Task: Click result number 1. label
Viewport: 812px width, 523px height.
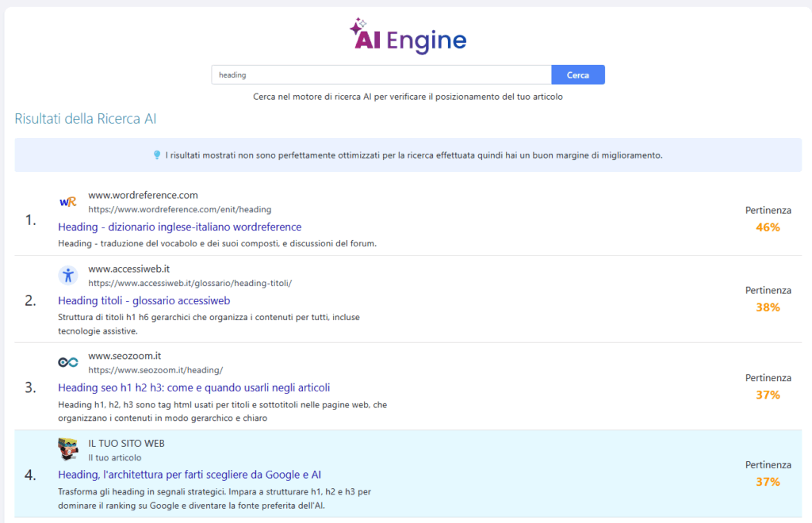Action: 31,220
